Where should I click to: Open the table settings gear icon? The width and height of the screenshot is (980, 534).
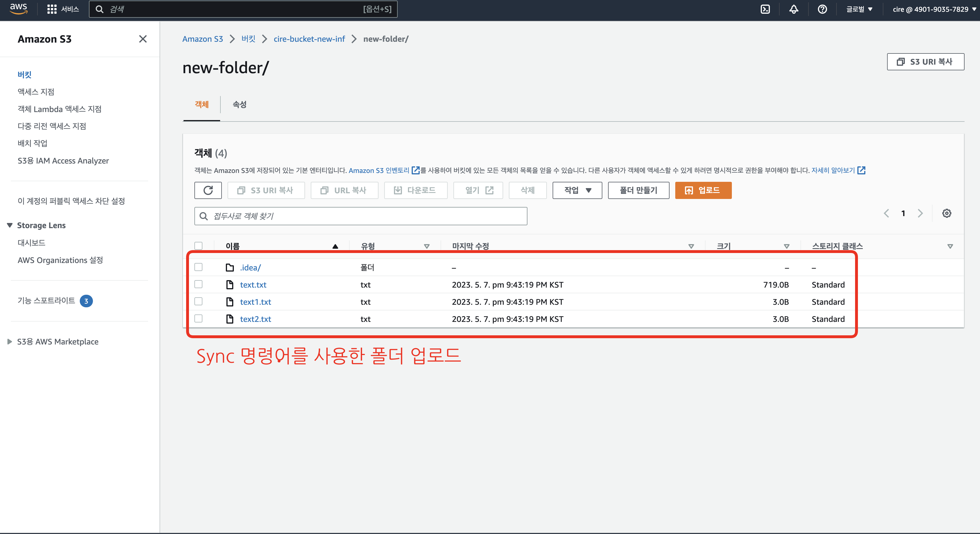click(947, 213)
